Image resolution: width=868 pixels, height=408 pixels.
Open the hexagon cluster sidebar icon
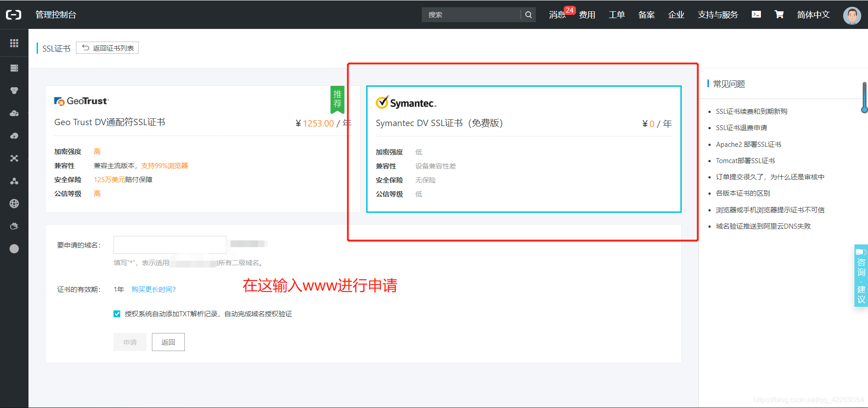pyautogui.click(x=14, y=90)
